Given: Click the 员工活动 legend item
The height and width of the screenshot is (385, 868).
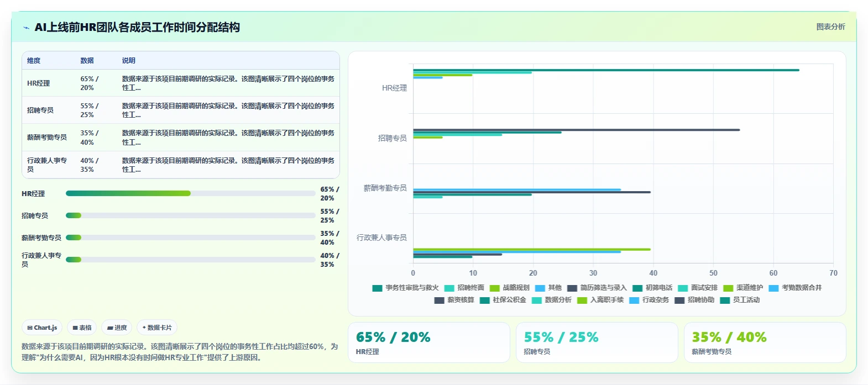Looking at the screenshot, I should coord(740,300).
